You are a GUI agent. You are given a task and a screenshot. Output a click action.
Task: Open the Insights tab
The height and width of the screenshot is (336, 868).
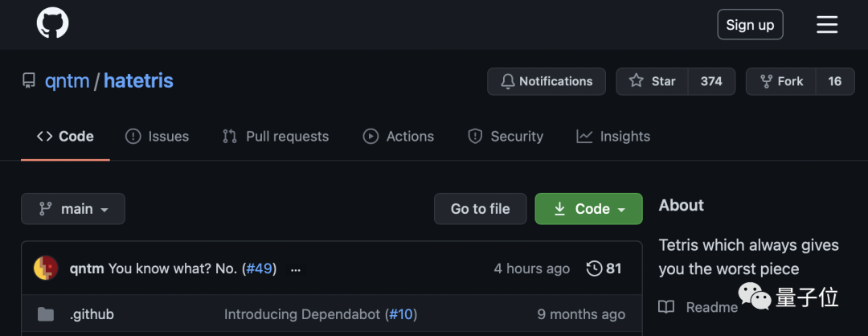pos(613,137)
